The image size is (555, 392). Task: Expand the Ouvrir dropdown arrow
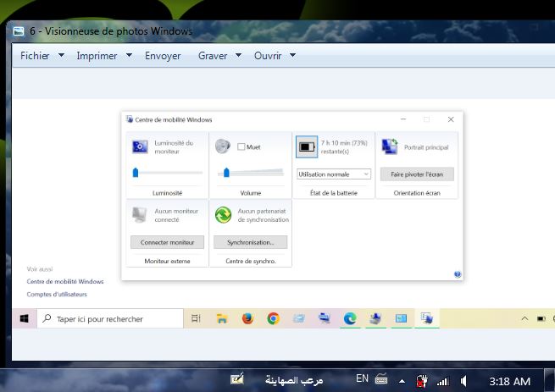pos(292,55)
